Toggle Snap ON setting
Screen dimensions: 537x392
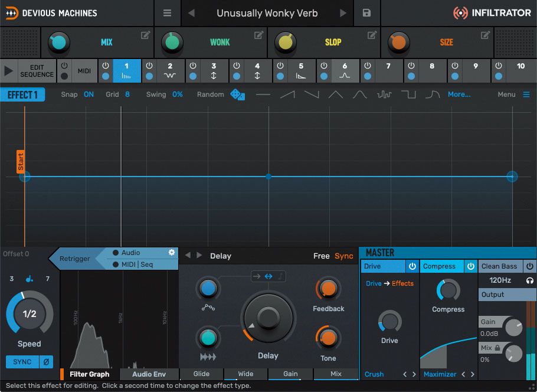pos(89,94)
